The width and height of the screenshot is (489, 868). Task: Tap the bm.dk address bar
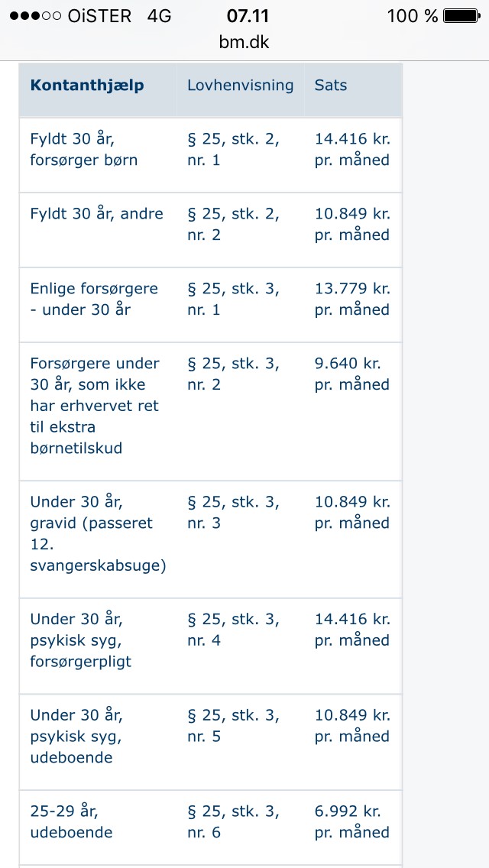click(x=244, y=42)
